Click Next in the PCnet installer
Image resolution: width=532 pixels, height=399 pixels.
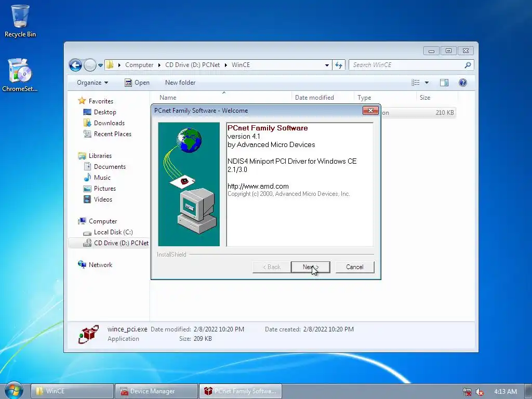311,267
